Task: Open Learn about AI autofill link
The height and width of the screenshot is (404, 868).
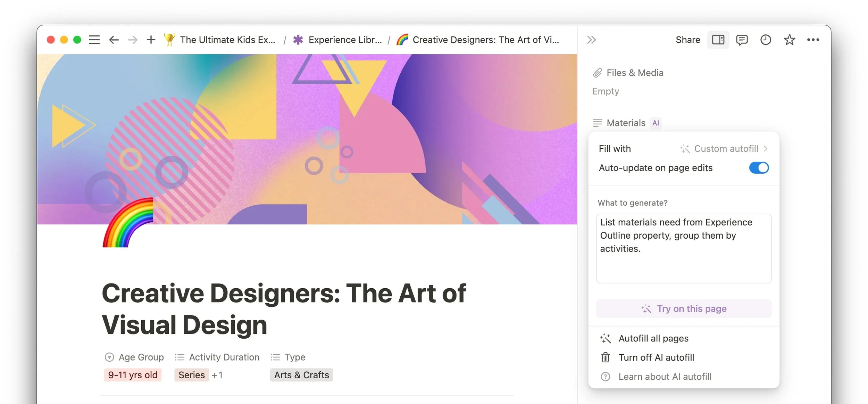Action: pos(665,377)
